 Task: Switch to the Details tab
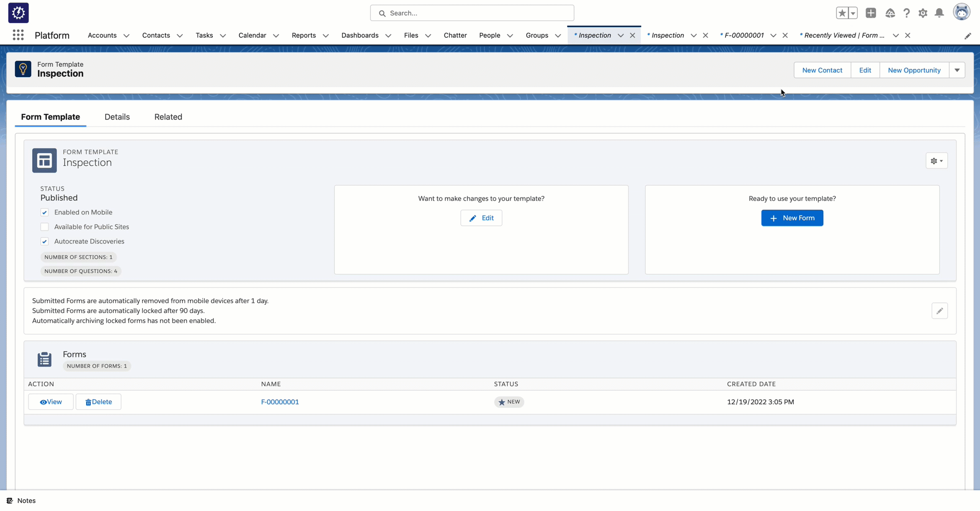pyautogui.click(x=117, y=117)
